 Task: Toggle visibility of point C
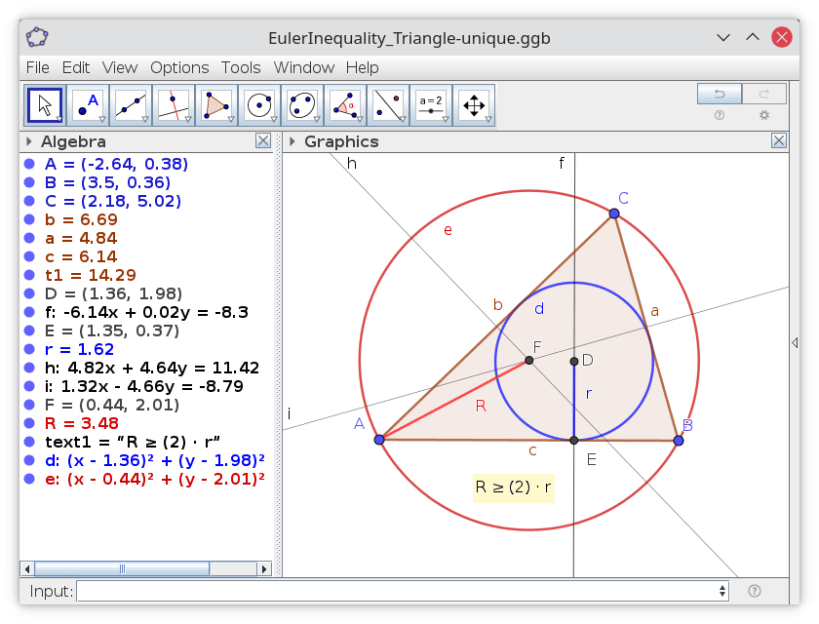(x=29, y=201)
